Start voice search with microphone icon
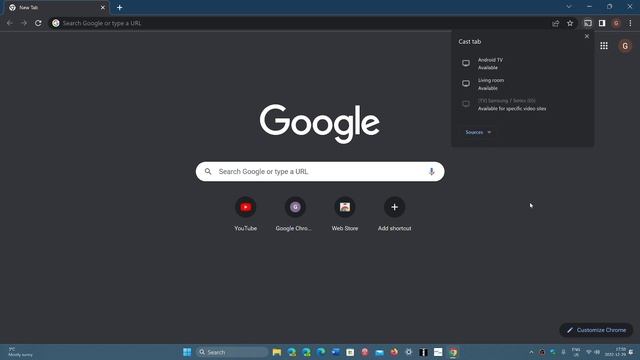The image size is (640, 360). coord(431,171)
